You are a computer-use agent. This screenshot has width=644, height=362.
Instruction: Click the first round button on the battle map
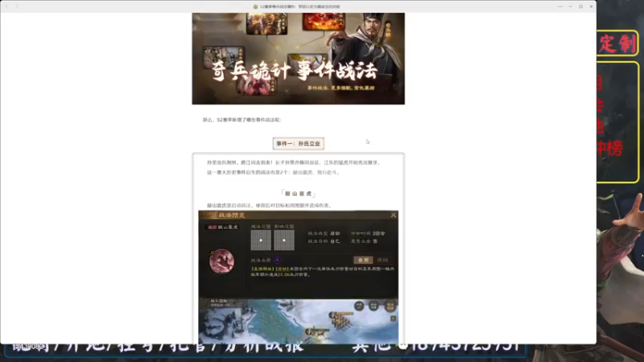(x=359, y=306)
